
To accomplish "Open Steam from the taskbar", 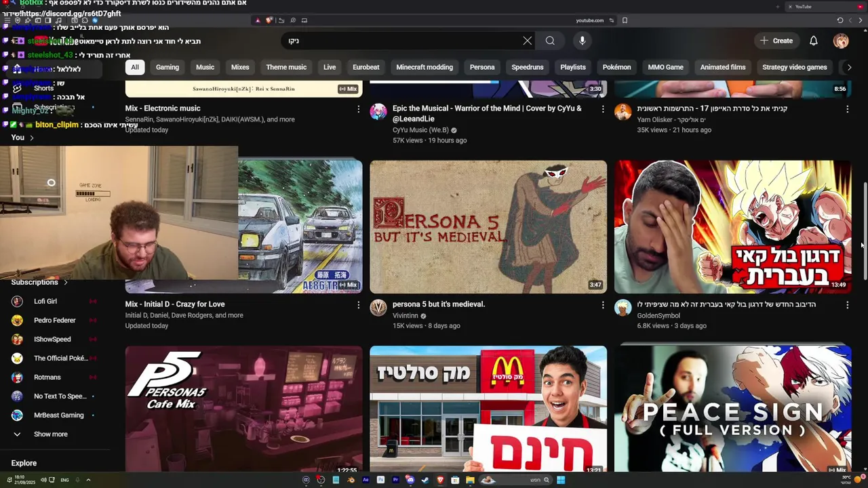I will pos(425,480).
